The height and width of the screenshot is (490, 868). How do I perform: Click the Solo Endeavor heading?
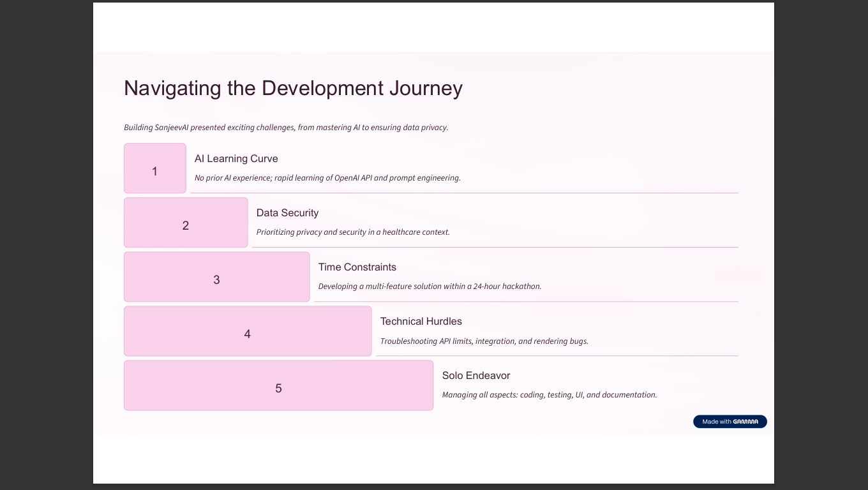[476, 376]
